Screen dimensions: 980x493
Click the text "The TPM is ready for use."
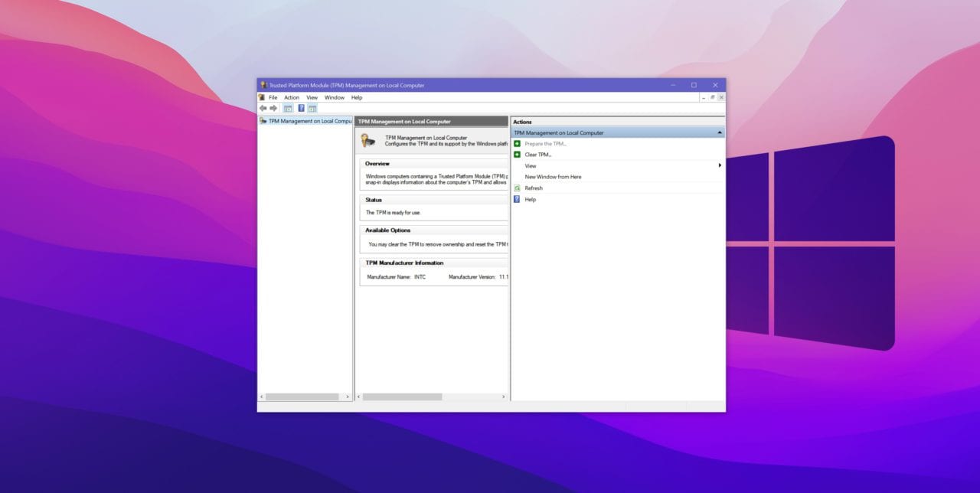393,213
